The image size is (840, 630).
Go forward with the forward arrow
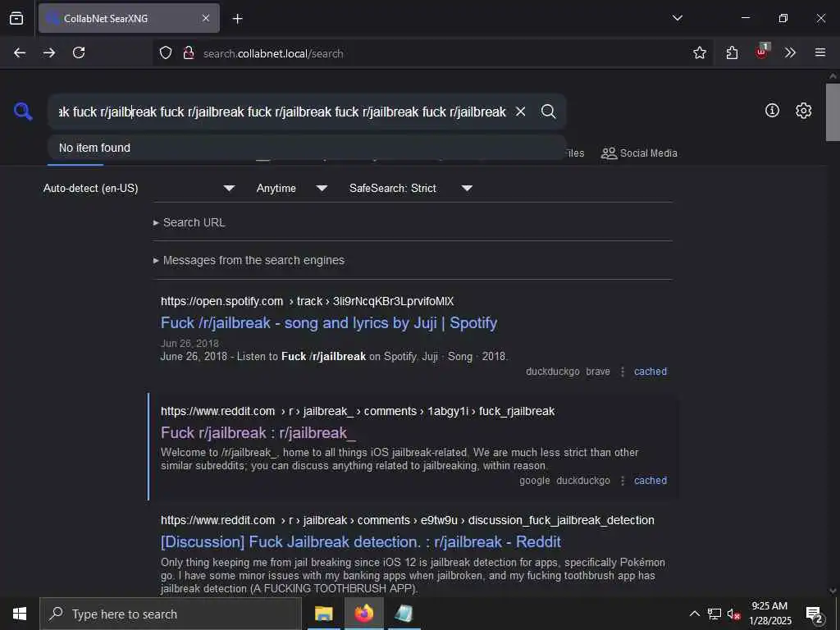[x=49, y=52]
